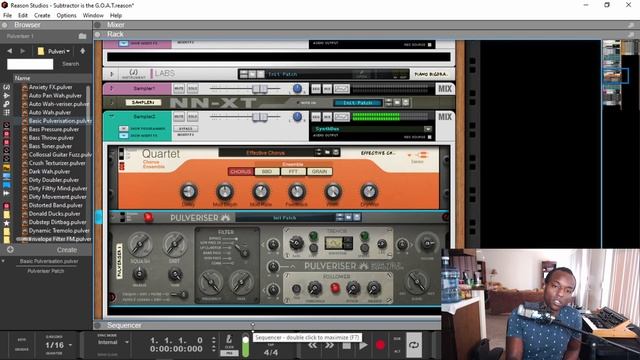Toggle Sampler2 Rec Source checkbox

[429, 137]
